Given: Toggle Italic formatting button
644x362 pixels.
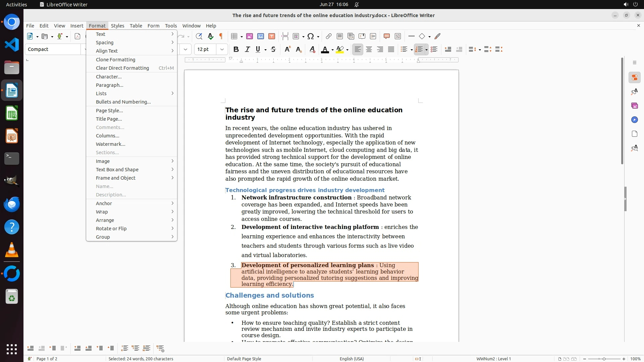Looking at the screenshot, I should 248,49.
